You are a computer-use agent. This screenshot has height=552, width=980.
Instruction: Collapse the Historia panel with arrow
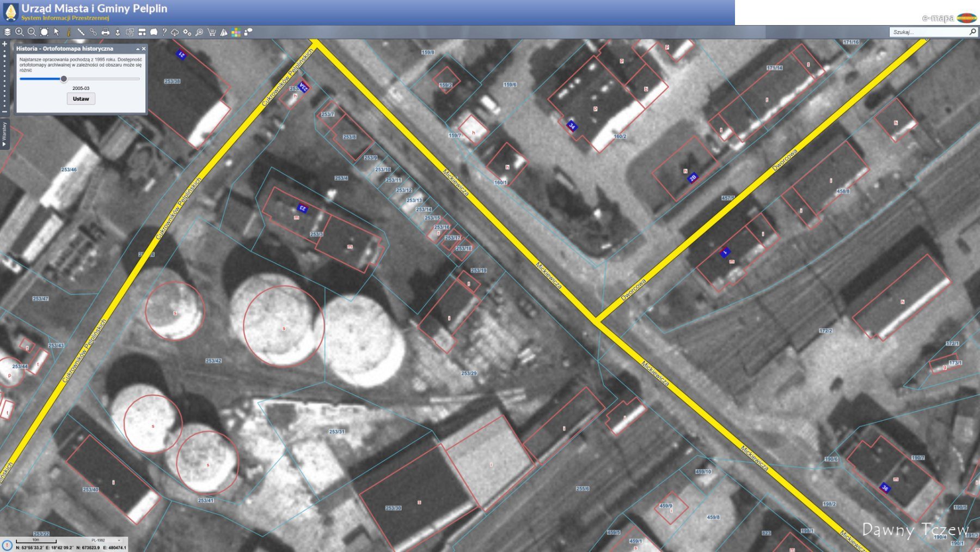(138, 49)
